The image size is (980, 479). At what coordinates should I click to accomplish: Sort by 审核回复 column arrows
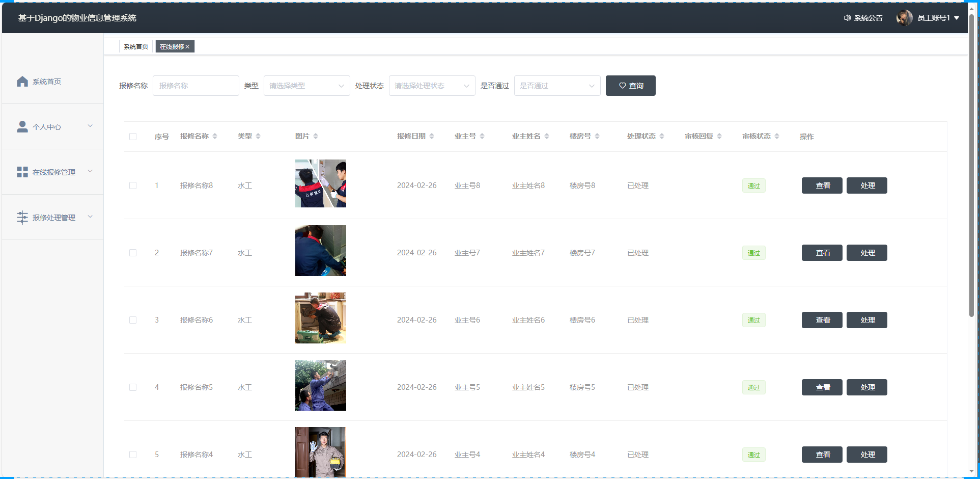[719, 136]
